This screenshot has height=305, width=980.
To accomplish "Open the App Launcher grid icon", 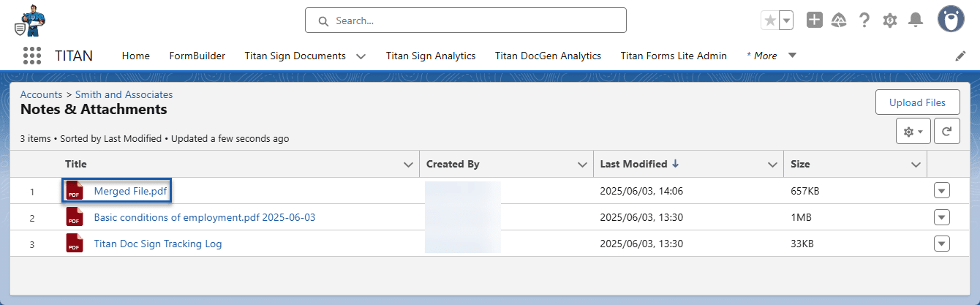I will (x=31, y=56).
